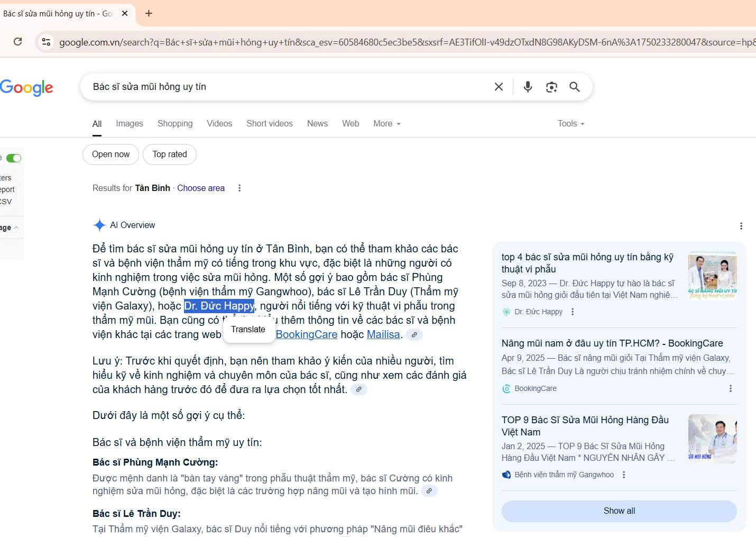Screen dimensions: 756x537
Task: Search by image with the camera lens icon
Action: [x=551, y=87]
